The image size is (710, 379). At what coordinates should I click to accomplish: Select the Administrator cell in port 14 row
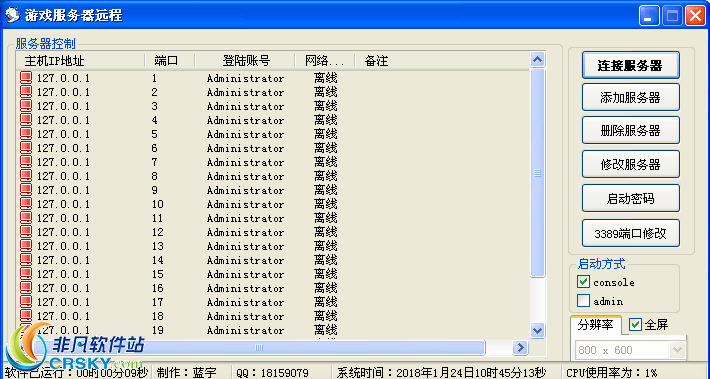245,260
